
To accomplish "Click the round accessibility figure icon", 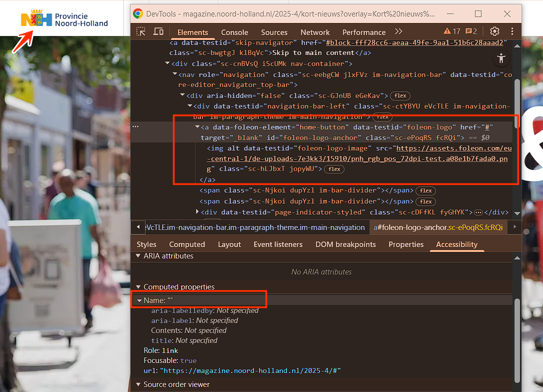I will pyautogui.click(x=501, y=58).
